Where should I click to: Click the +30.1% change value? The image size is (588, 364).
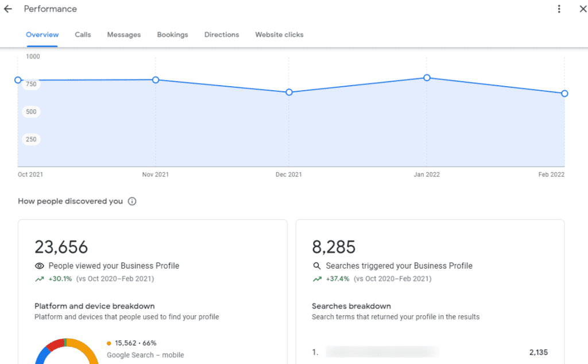click(x=60, y=279)
